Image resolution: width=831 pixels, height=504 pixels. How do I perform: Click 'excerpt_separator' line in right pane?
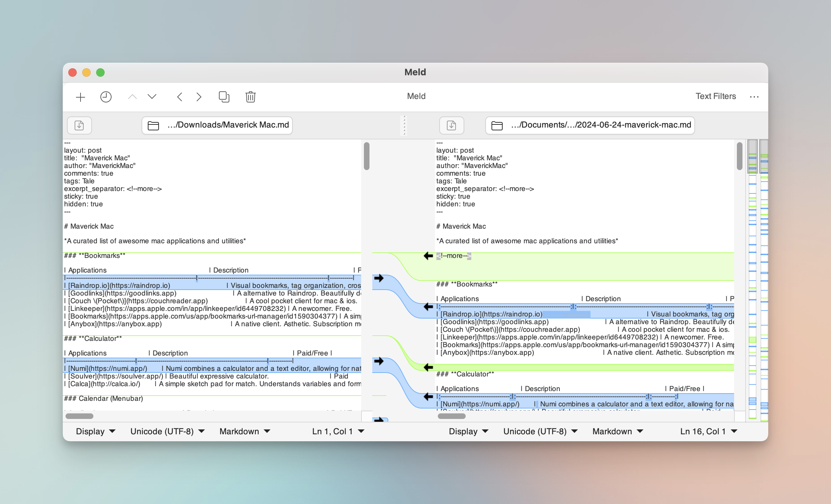(485, 189)
